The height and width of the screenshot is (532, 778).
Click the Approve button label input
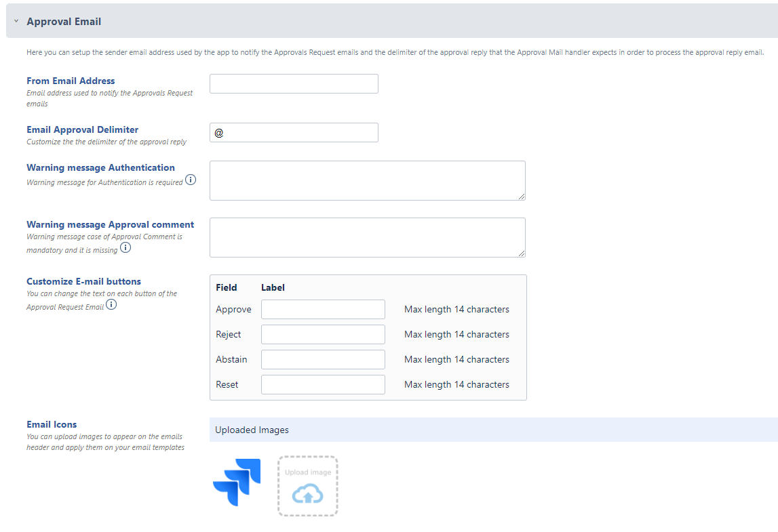pos(323,310)
